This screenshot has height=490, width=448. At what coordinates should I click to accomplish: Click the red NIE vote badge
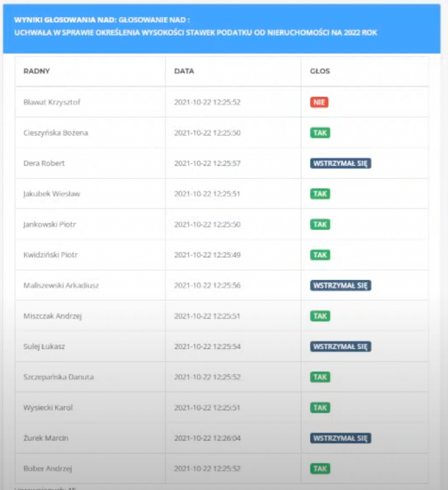click(319, 102)
